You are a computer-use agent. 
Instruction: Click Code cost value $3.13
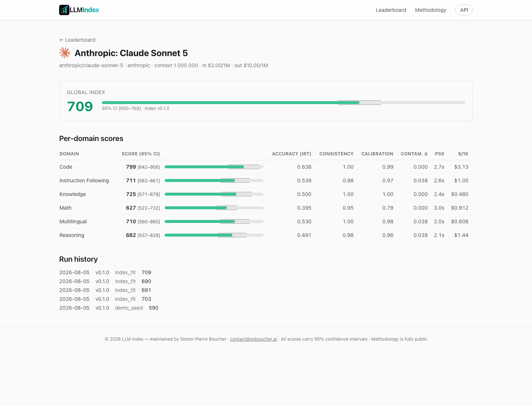coord(461,167)
